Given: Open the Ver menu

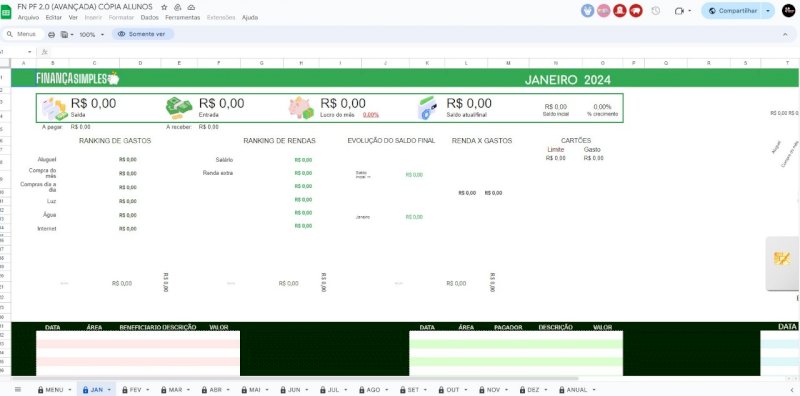Looking at the screenshot, I should pos(73,17).
